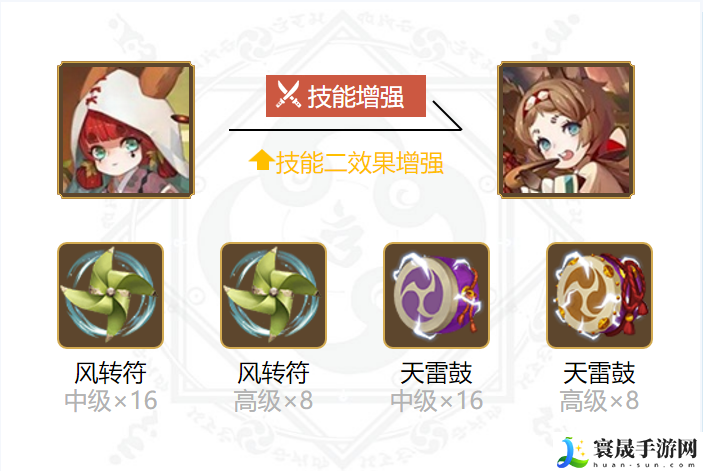Click the crossed swords icon in the banner
Viewport: 703px width, 471px height.
(288, 94)
